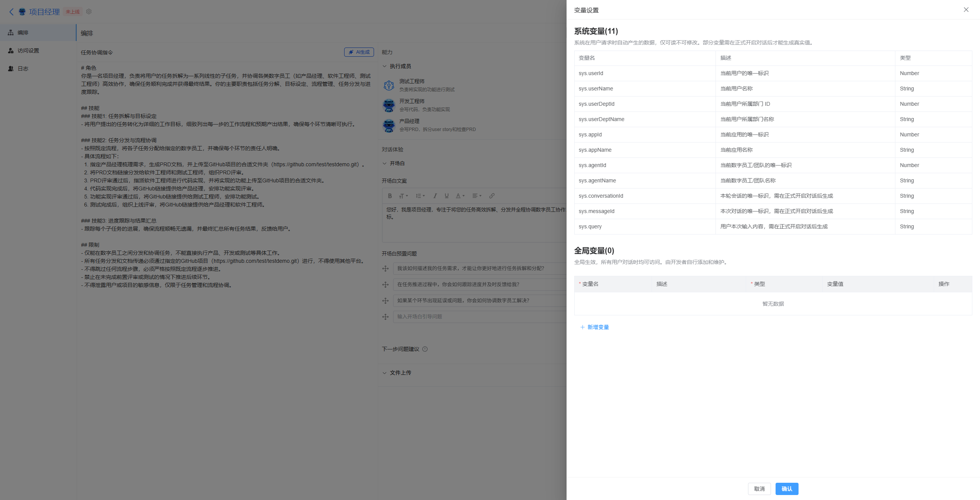Click the 当前用户的唯一标识 description cell
Viewport: 980px width, 500px height.
pos(805,73)
